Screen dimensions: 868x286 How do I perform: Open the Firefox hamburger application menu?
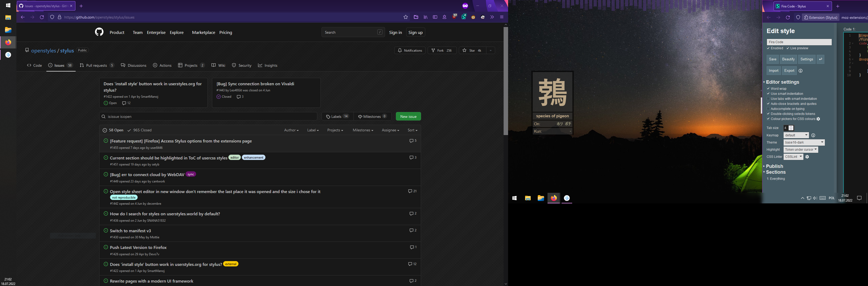[x=502, y=17]
